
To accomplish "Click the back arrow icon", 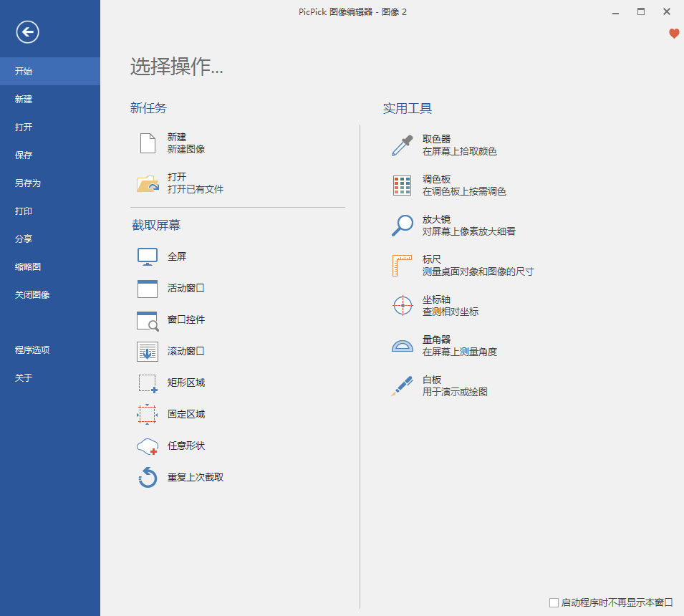I will coord(28,32).
